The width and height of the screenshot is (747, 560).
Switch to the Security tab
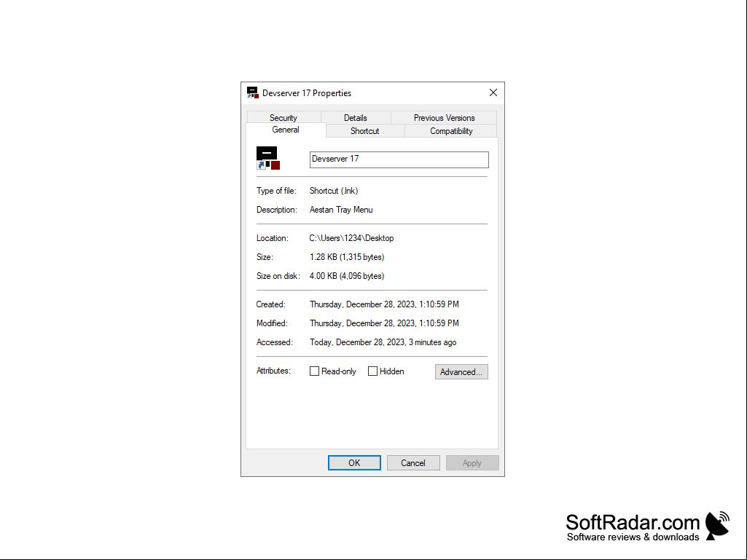click(x=283, y=118)
